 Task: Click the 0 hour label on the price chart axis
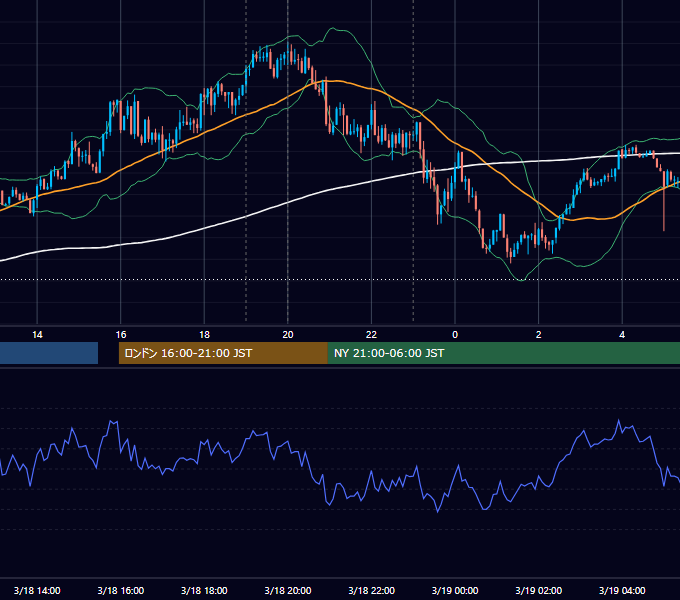[x=455, y=335]
